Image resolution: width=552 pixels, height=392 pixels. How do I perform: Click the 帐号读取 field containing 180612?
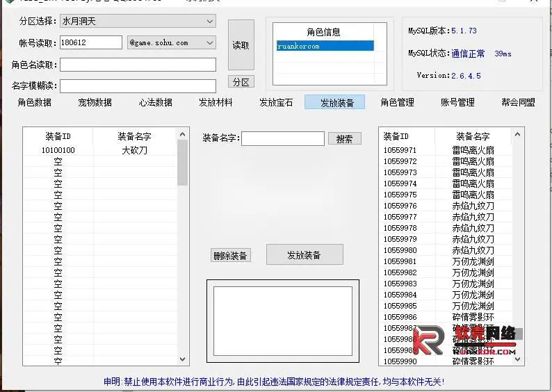(91, 42)
